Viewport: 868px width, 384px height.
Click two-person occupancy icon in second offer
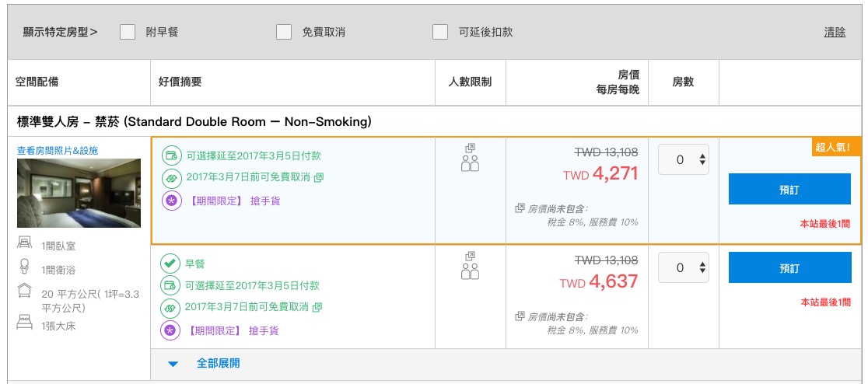470,271
